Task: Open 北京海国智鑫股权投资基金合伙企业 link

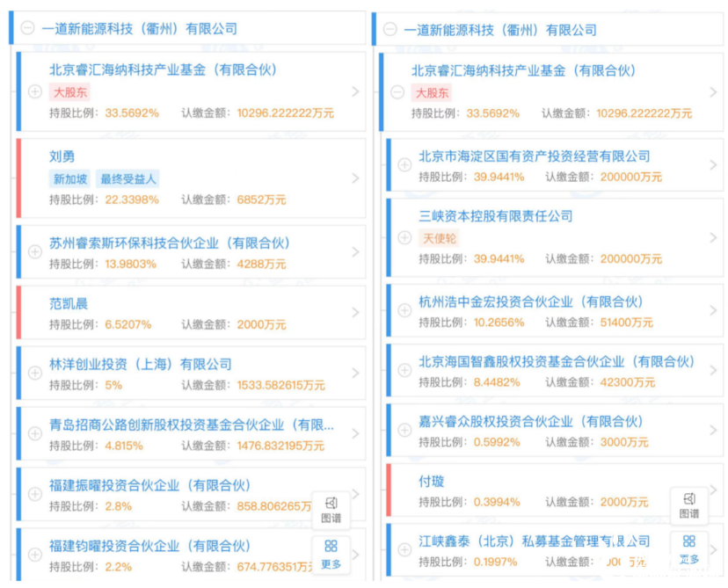Action: [x=557, y=361]
